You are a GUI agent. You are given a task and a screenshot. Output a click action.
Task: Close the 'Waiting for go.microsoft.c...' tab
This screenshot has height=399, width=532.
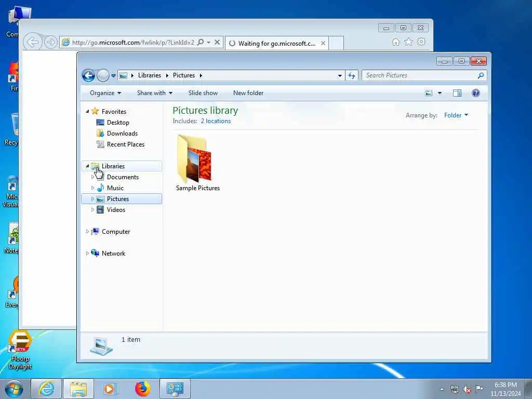[323, 43]
